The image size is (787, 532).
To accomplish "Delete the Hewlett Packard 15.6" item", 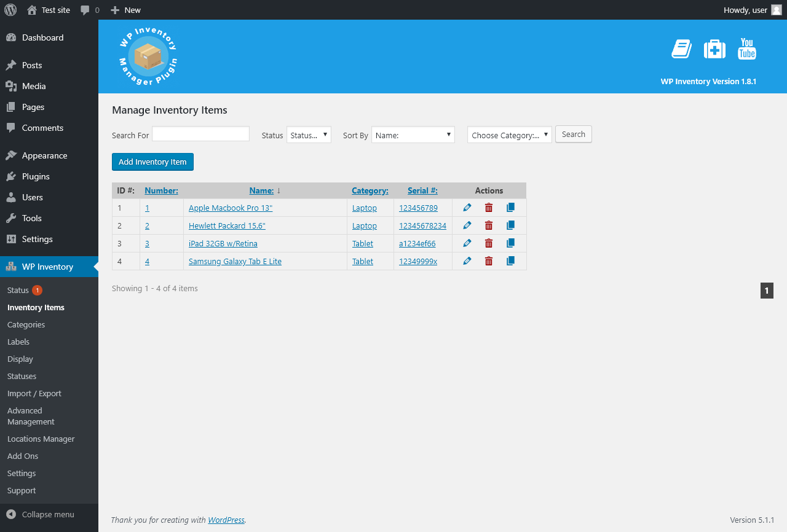I will 489,225.
